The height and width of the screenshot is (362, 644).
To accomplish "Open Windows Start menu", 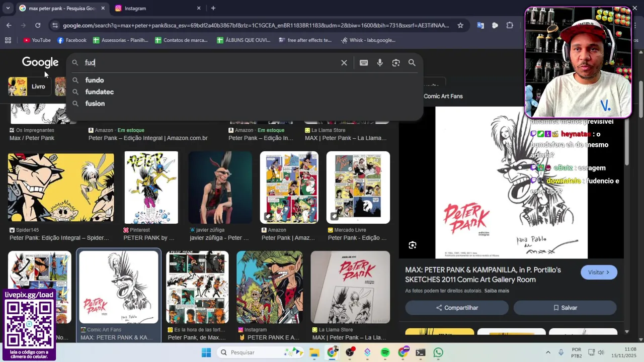I will click(x=206, y=352).
